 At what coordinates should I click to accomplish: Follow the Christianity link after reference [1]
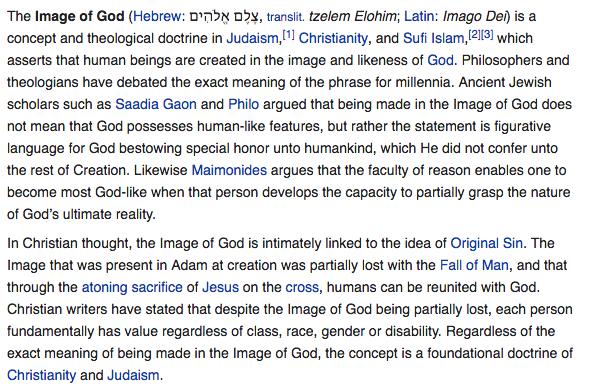pos(333,38)
